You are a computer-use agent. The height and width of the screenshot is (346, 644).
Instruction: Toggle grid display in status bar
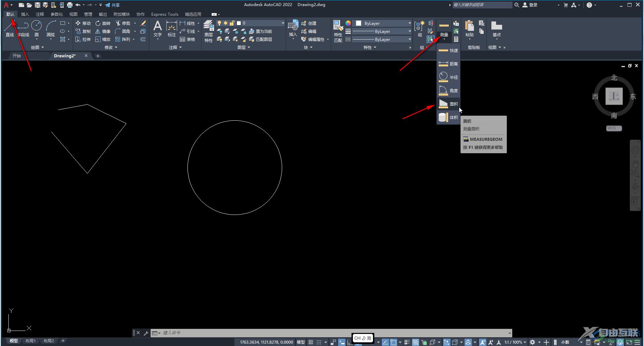(x=311, y=342)
